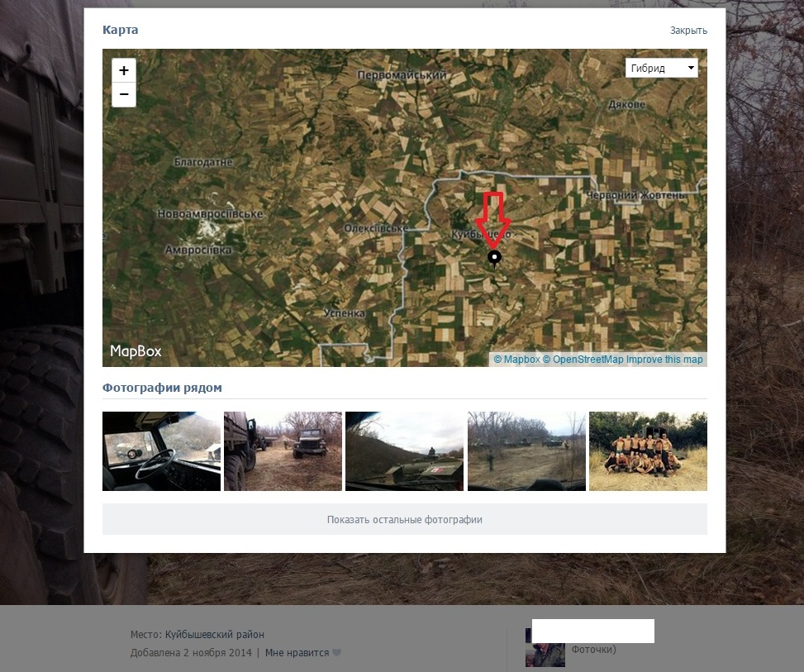This screenshot has height=672, width=804.
Task: Zoom in the map with plus button
Action: [x=124, y=71]
